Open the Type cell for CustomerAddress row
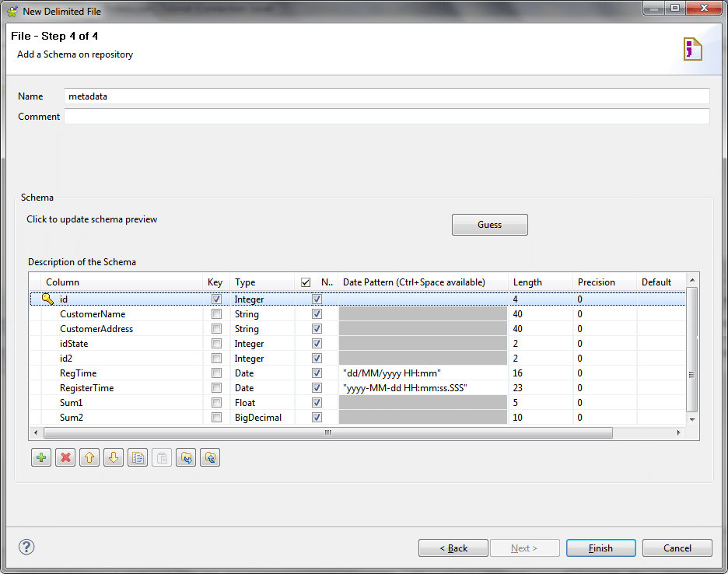Screen dimensions: 728x574 coord(261,329)
